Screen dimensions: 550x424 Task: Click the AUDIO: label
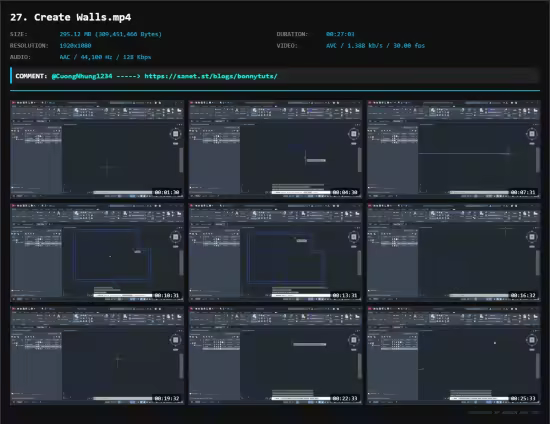pyautogui.click(x=20, y=57)
